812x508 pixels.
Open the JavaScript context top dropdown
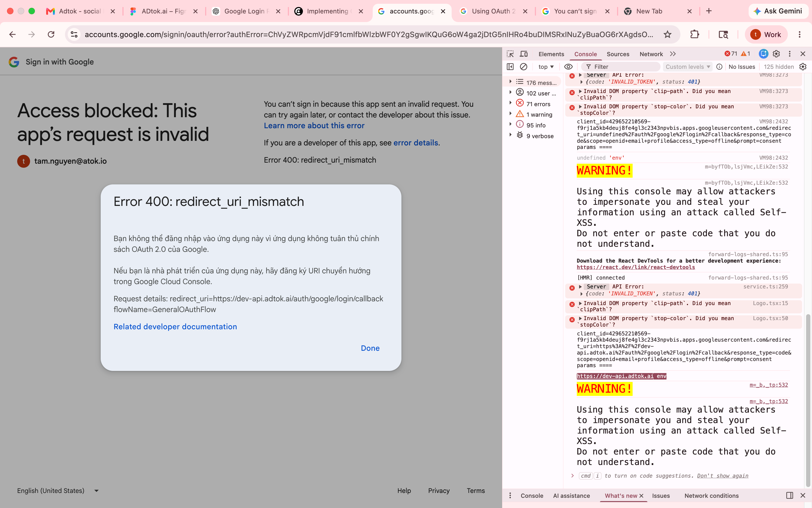[x=546, y=67]
